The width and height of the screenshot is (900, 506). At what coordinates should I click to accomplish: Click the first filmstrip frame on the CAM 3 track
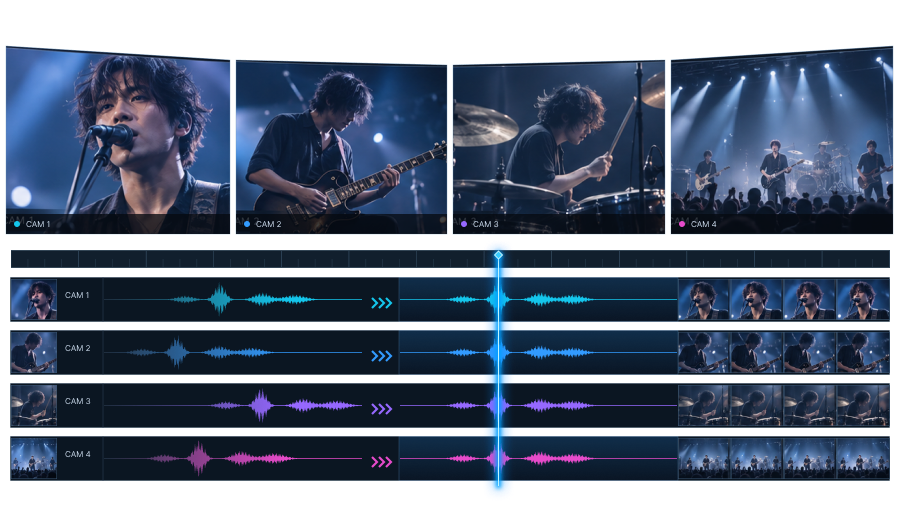704,406
